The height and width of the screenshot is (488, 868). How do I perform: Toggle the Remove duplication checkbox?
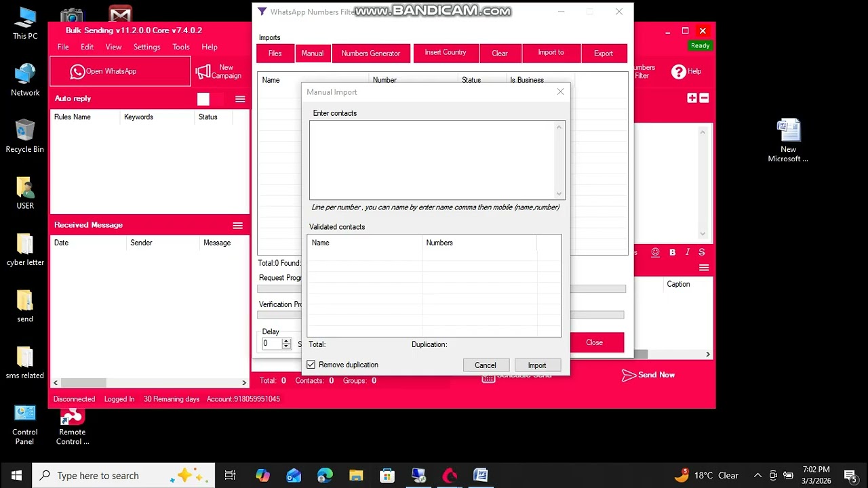pyautogui.click(x=311, y=365)
